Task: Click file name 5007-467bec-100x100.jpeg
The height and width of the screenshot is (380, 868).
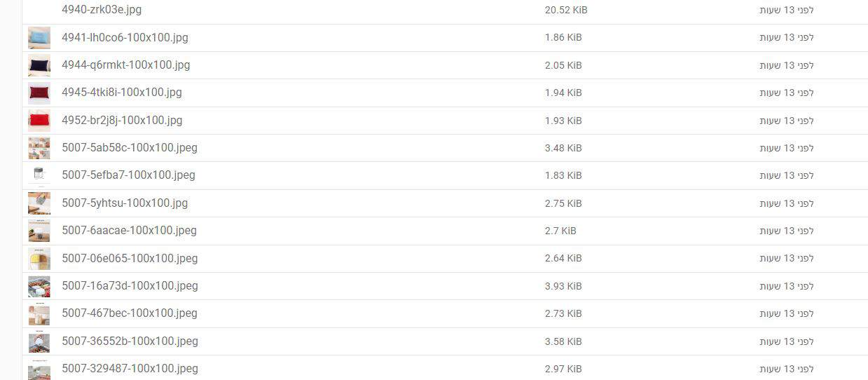Action: coord(130,313)
